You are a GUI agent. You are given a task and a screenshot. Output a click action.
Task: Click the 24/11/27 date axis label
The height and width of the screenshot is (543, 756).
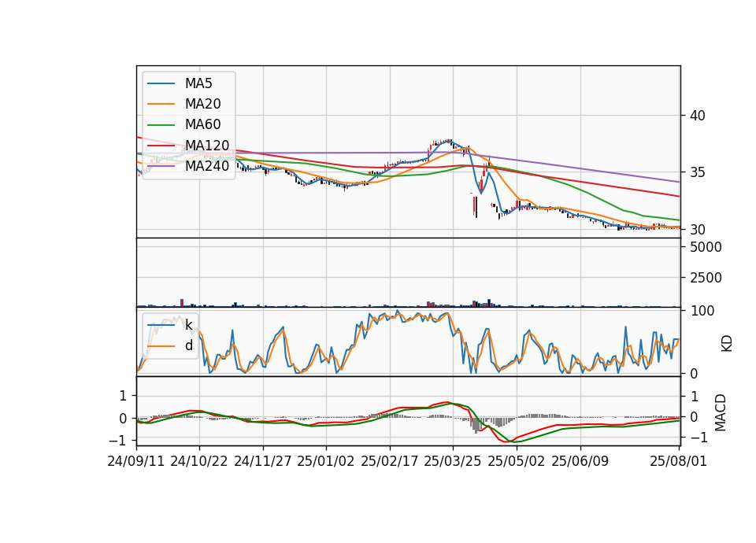pyautogui.click(x=263, y=462)
